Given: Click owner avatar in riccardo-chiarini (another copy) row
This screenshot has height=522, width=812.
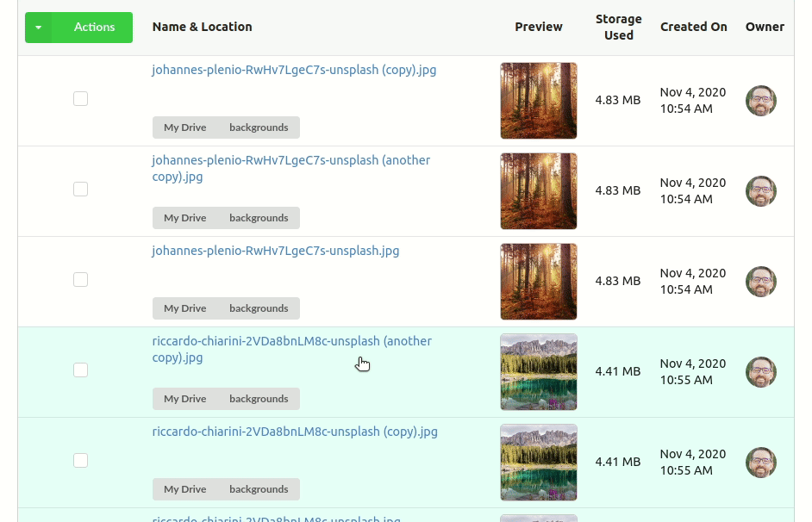Looking at the screenshot, I should [761, 372].
